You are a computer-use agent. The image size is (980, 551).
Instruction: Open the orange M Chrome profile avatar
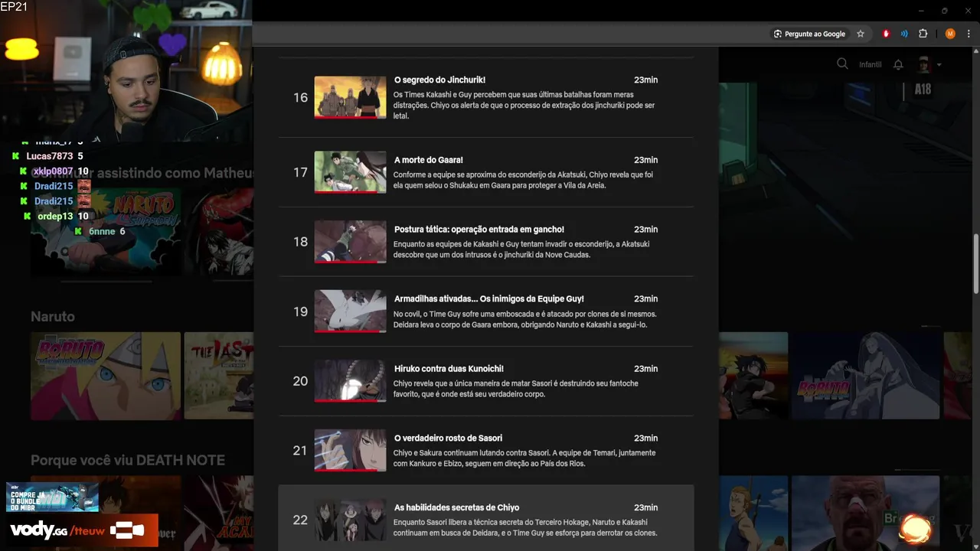(x=950, y=34)
